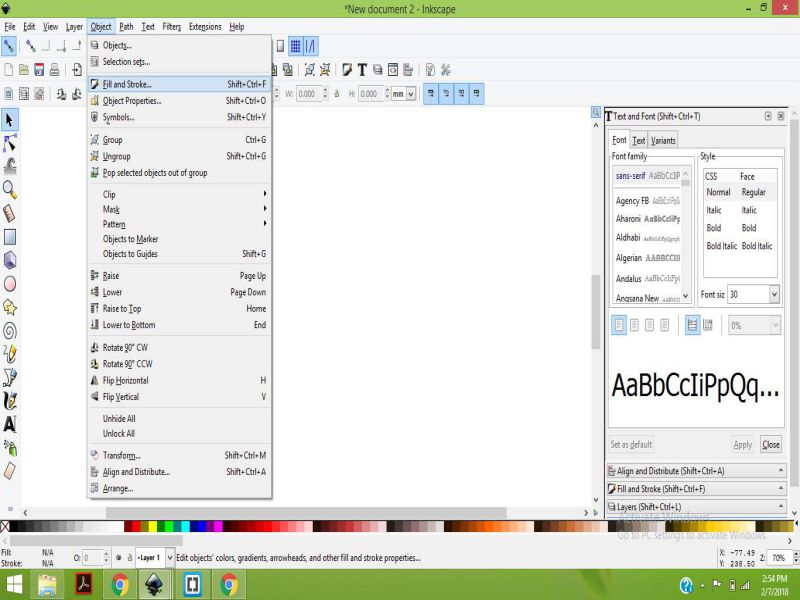Viewport: 800px width, 600px height.
Task: Switch to the Text tab in dialog
Action: click(x=639, y=140)
